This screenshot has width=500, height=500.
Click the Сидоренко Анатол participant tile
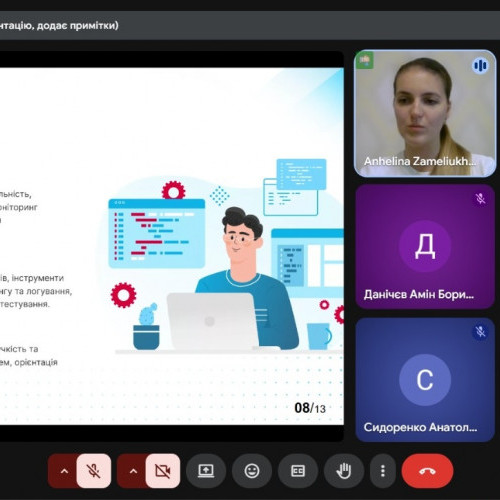pos(425,380)
